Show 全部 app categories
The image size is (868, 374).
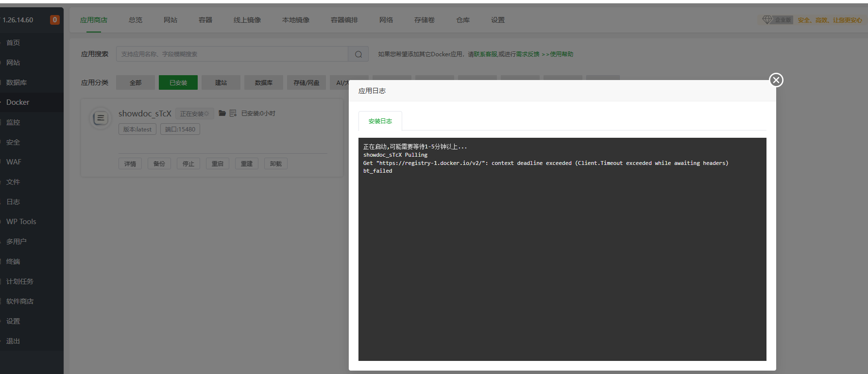[x=135, y=83]
